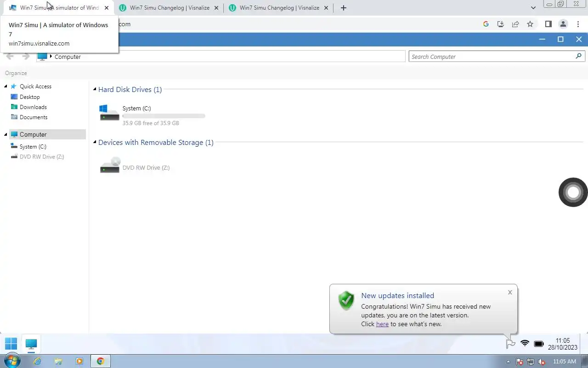
Task: Click the Windows taskbar clock 11:05 AM
Action: tap(565, 362)
